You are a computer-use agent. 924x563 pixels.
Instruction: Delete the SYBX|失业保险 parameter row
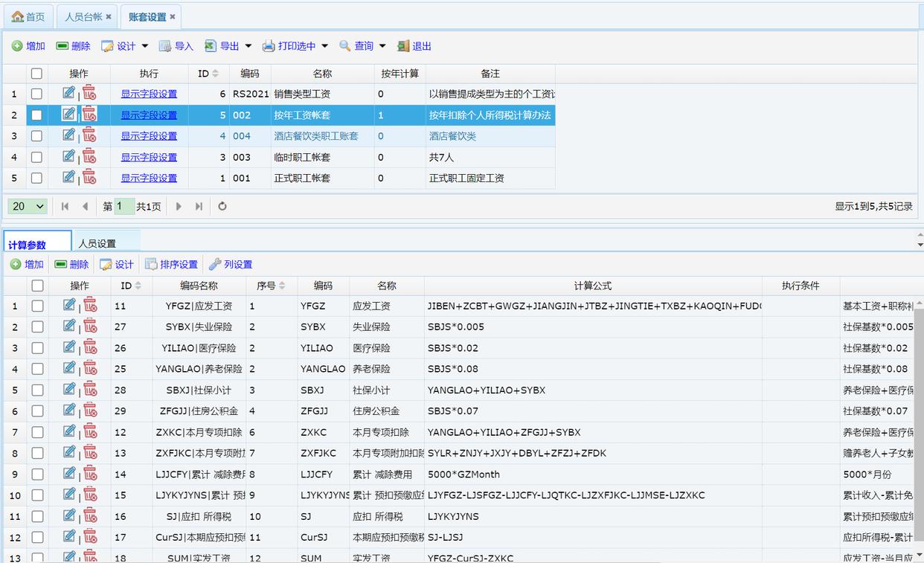tap(90, 326)
